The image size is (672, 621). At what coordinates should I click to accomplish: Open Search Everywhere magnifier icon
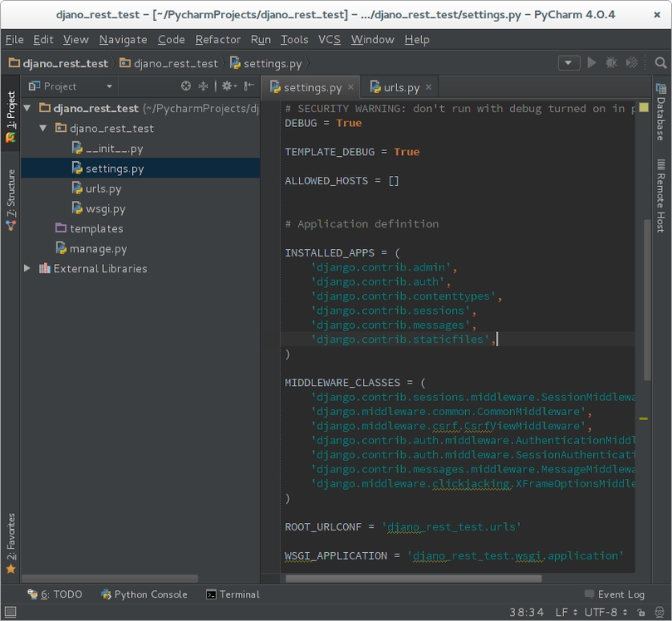pyautogui.click(x=660, y=63)
